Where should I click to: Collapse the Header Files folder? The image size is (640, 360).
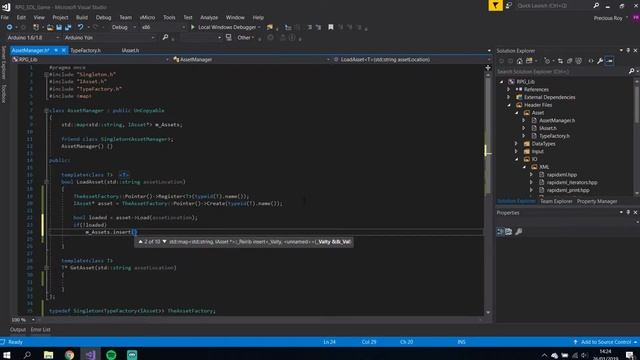click(509, 105)
